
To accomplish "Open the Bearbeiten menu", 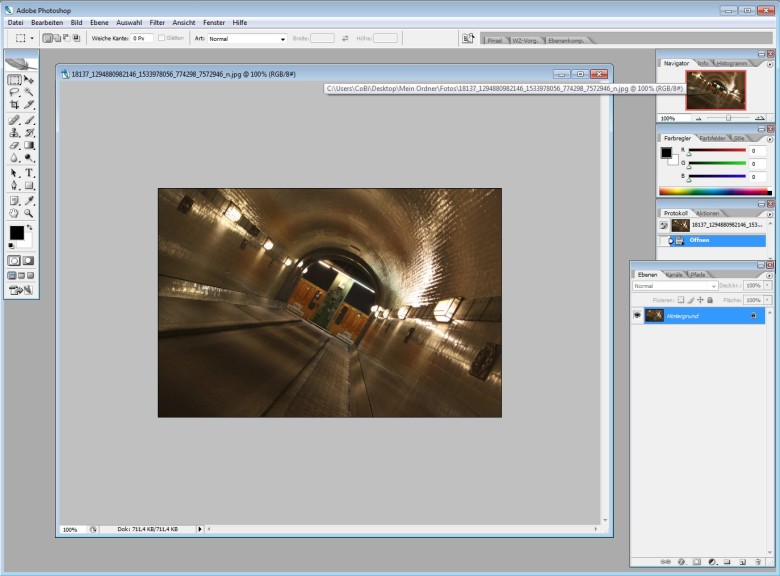I will (47, 22).
